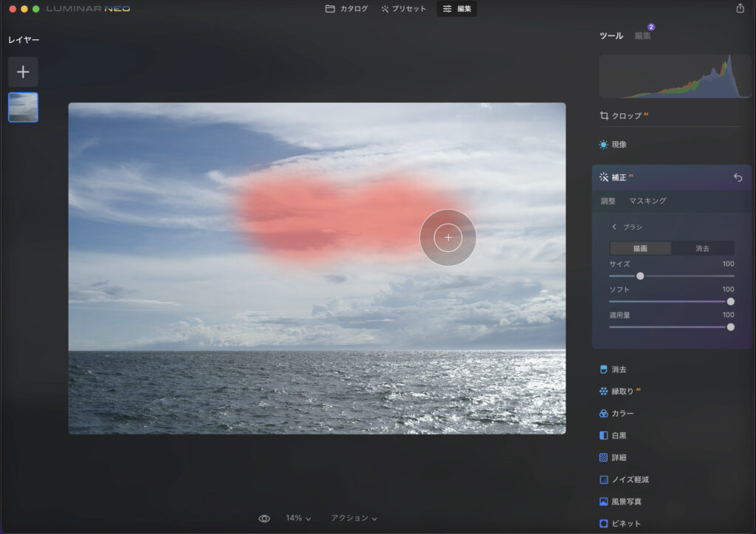Click the レイヤー layers heading

[x=24, y=40]
